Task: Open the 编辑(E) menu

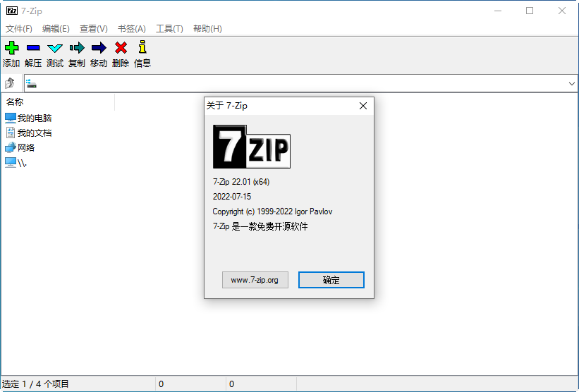Action: tap(56, 29)
